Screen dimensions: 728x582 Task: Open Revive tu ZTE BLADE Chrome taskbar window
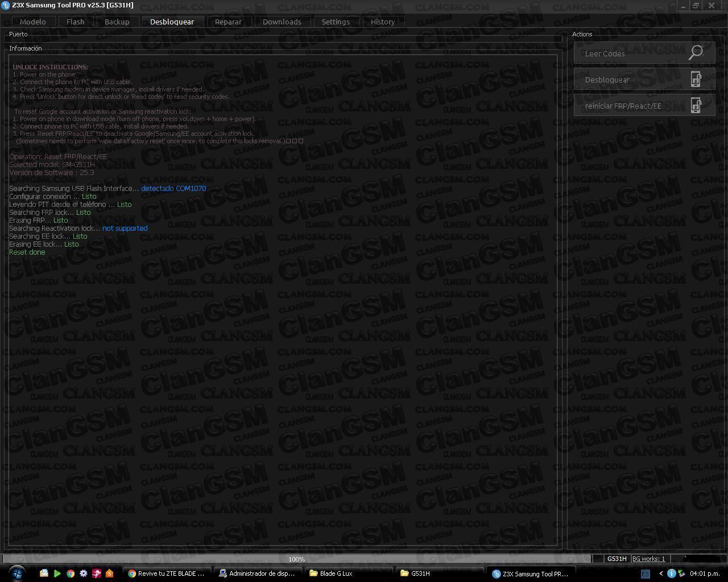(x=167, y=573)
